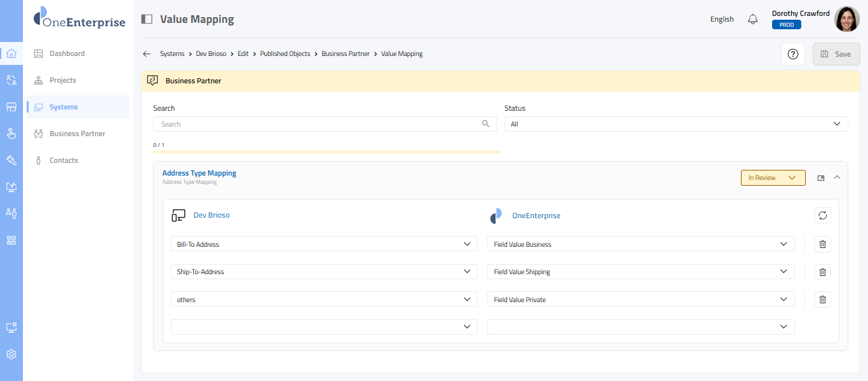The width and height of the screenshot is (868, 381).
Task: Delete the Ship-To-Address mapping row
Action: tap(822, 272)
